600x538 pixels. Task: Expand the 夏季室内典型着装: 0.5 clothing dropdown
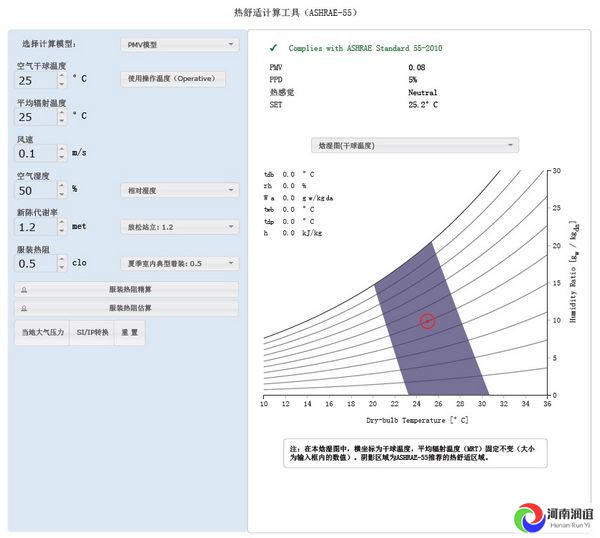[179, 264]
